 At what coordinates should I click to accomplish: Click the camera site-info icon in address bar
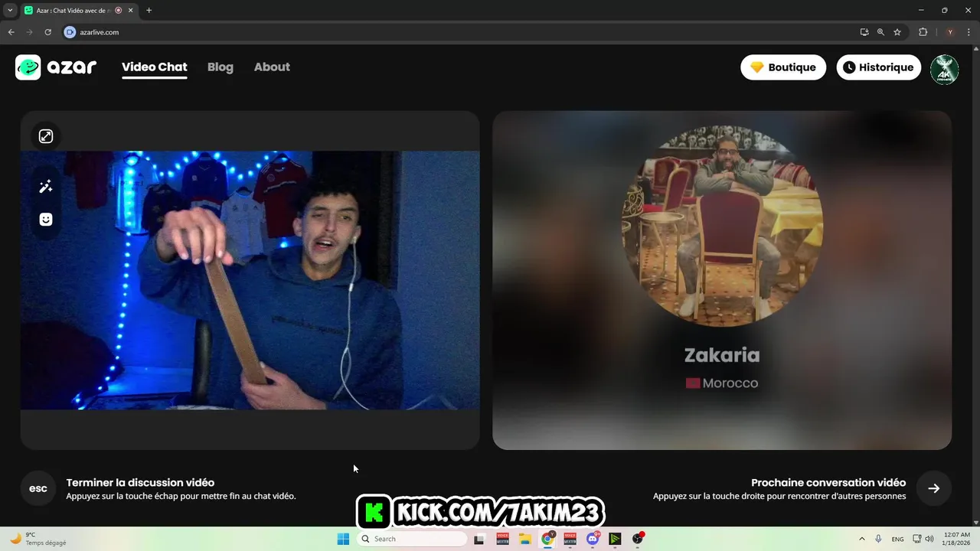[70, 32]
